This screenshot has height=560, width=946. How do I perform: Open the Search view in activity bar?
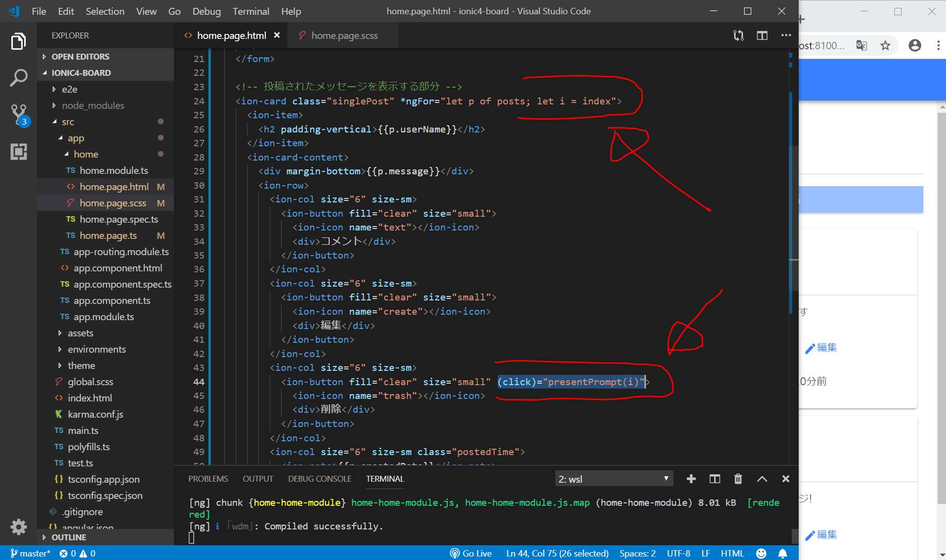pos(18,77)
